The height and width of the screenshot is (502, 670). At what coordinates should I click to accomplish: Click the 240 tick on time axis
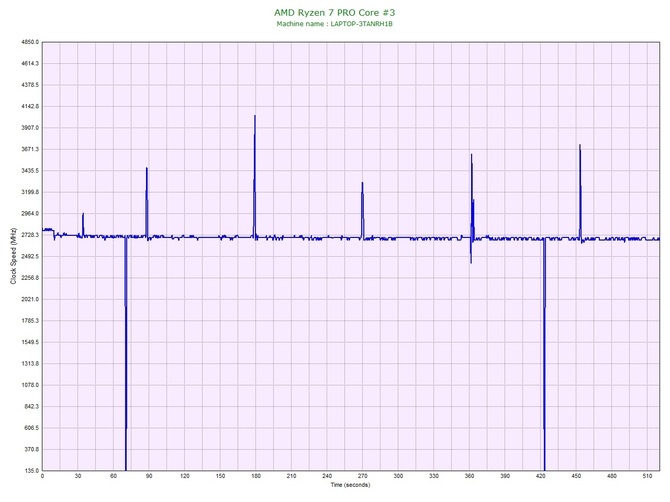(x=327, y=476)
